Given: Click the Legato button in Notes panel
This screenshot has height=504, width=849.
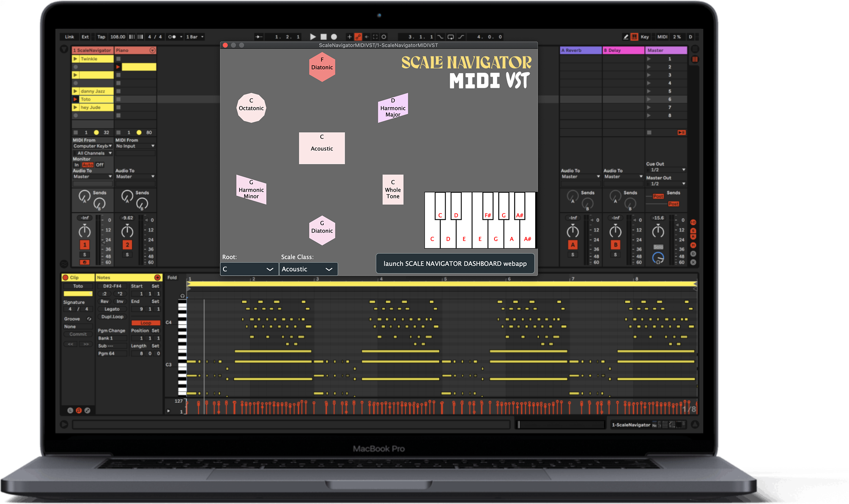Looking at the screenshot, I should tap(112, 309).
